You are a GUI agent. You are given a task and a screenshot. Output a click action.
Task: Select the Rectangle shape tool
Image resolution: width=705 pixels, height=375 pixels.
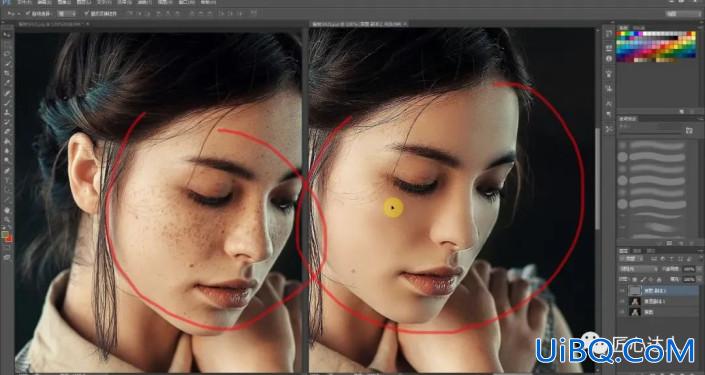(8, 200)
